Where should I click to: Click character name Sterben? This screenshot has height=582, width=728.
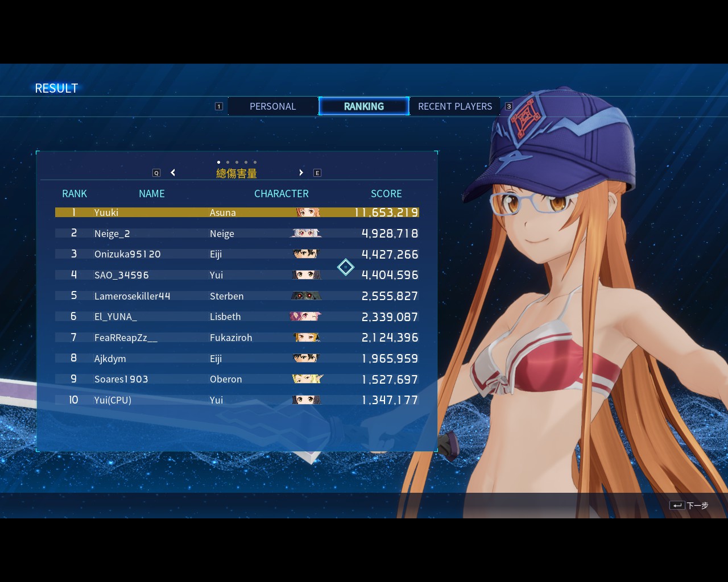pyautogui.click(x=227, y=296)
